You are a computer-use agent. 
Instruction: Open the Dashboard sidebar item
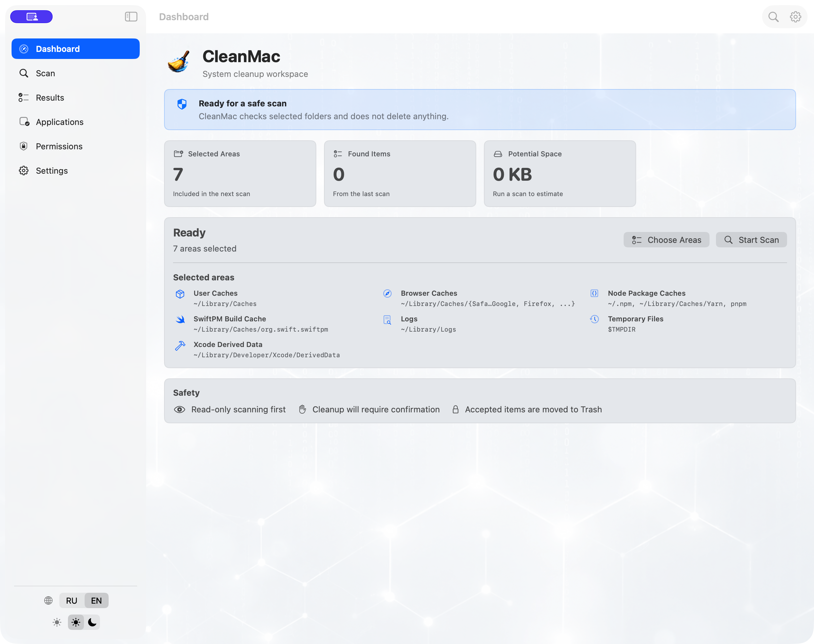75,49
